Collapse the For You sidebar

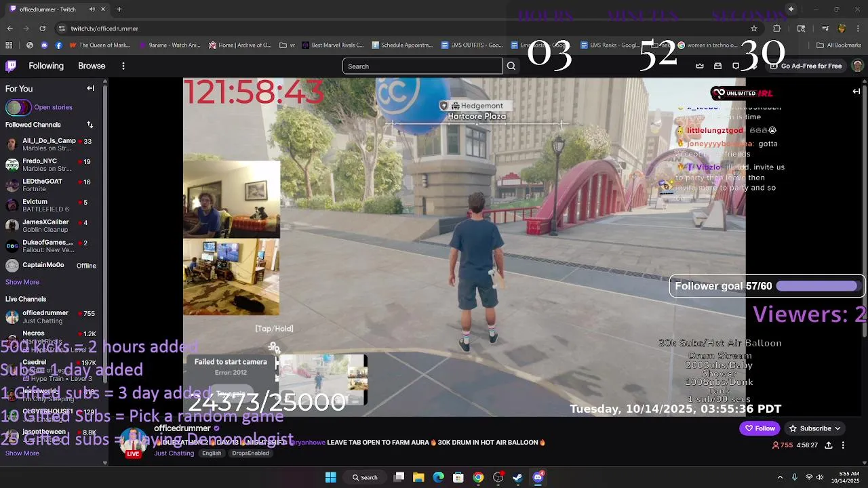coord(90,88)
